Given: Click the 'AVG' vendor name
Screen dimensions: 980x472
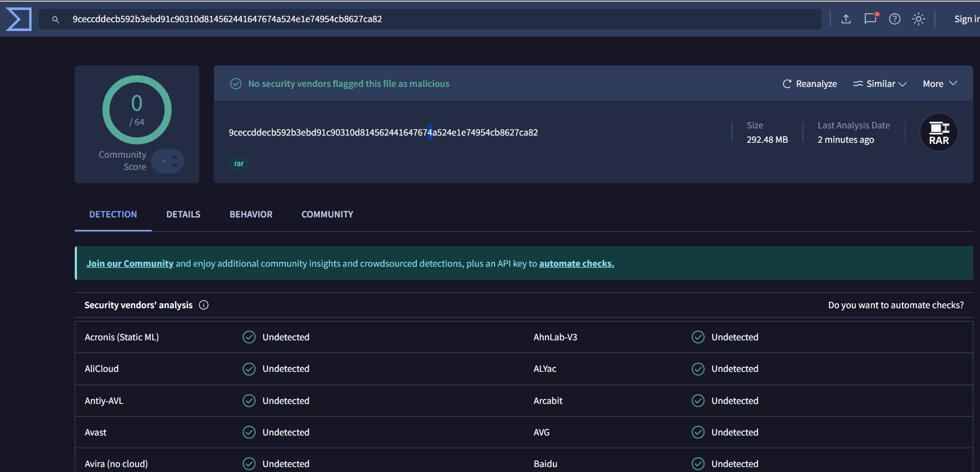Looking at the screenshot, I should (541, 432).
